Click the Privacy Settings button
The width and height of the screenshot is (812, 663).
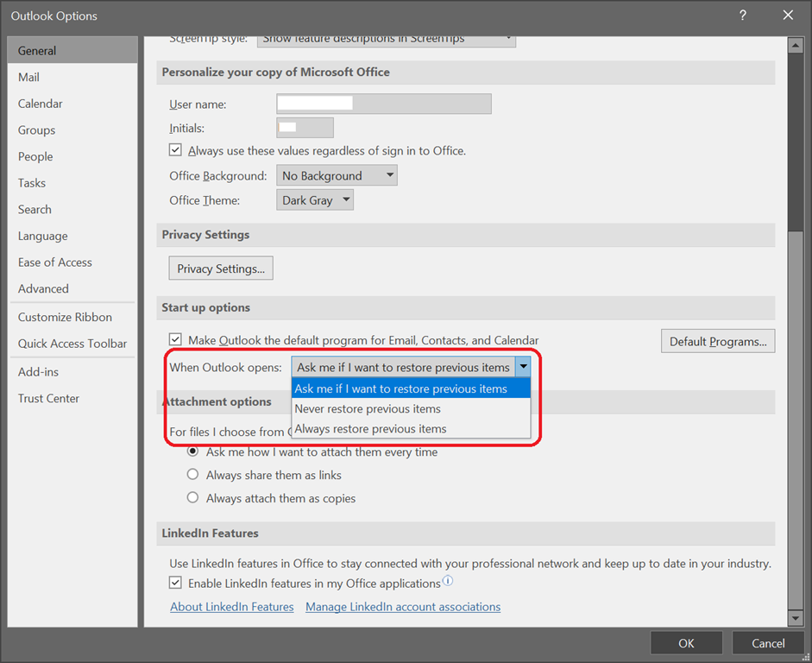tap(221, 268)
